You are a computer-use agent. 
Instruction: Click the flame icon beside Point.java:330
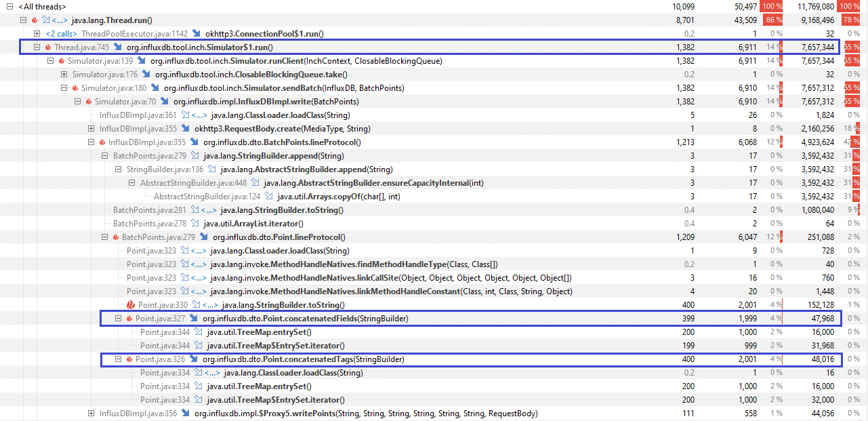point(131,305)
